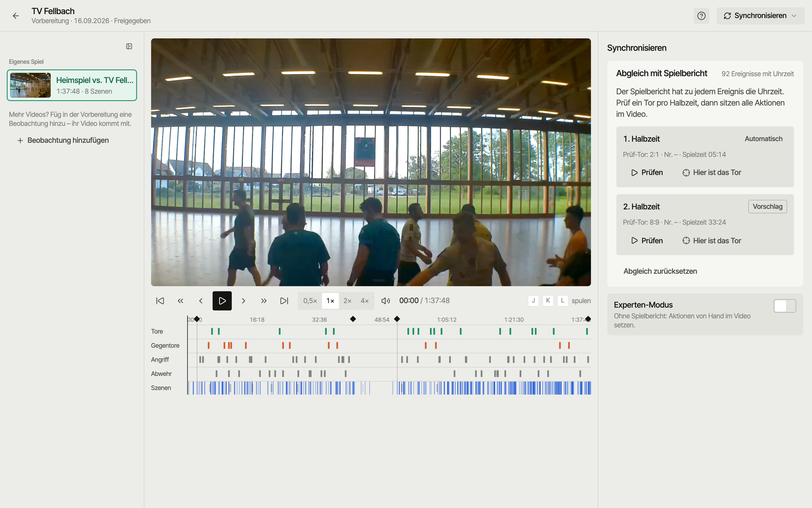
Task: Click the K shortcut key hint
Action: point(548,300)
